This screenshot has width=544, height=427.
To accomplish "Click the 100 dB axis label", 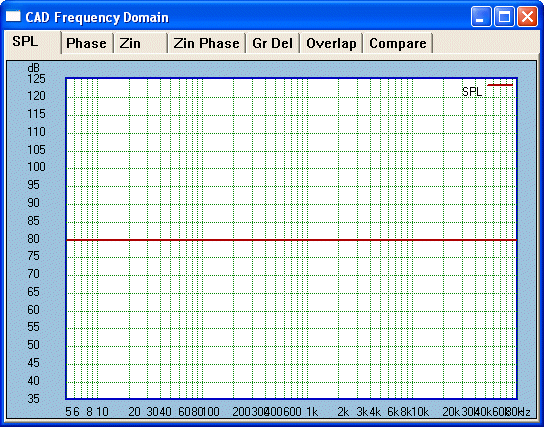I will point(36,167).
